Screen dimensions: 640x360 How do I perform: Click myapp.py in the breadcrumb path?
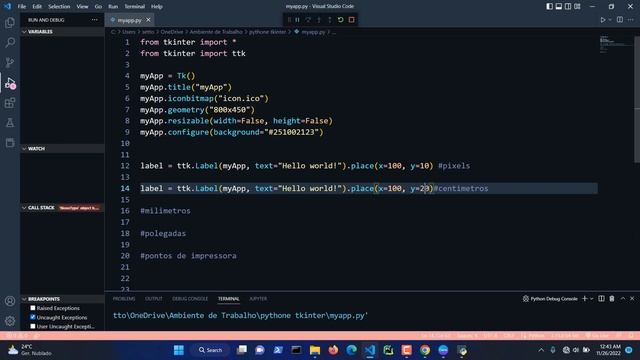click(x=313, y=32)
